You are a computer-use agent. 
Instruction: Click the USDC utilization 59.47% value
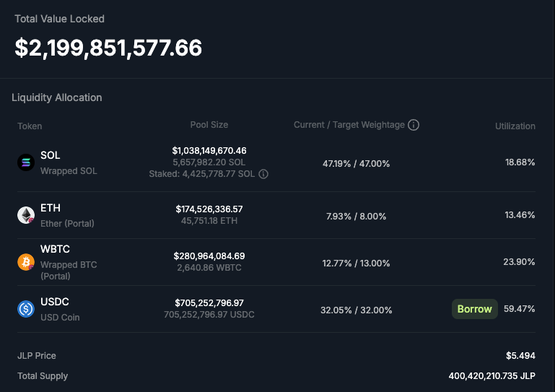(519, 309)
